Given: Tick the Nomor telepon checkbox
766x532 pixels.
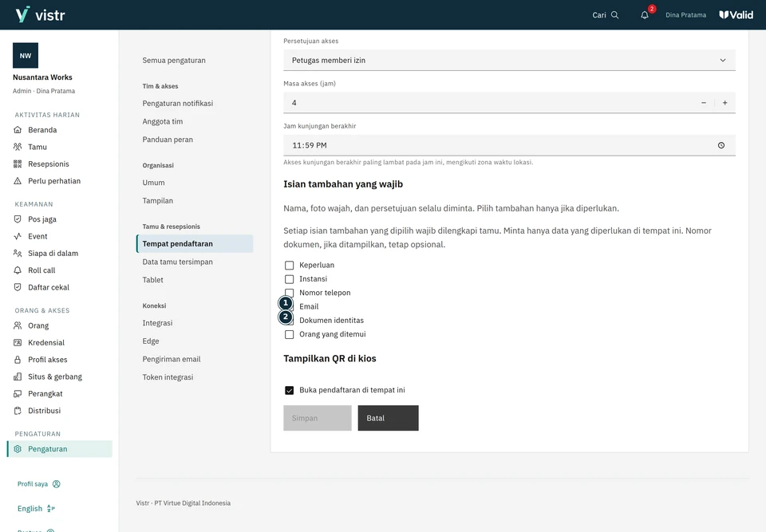Looking at the screenshot, I should point(289,293).
